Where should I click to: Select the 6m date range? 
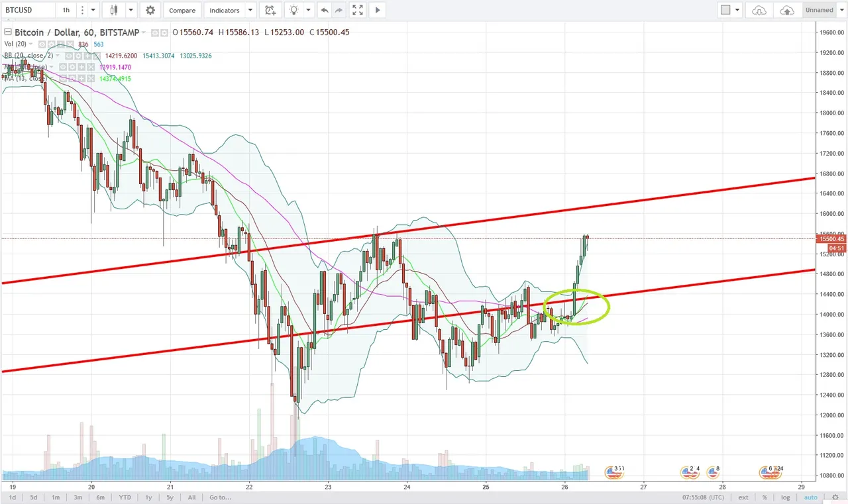[x=100, y=497]
